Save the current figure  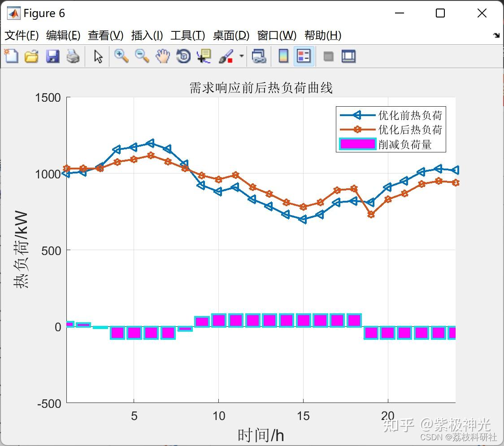52,56
